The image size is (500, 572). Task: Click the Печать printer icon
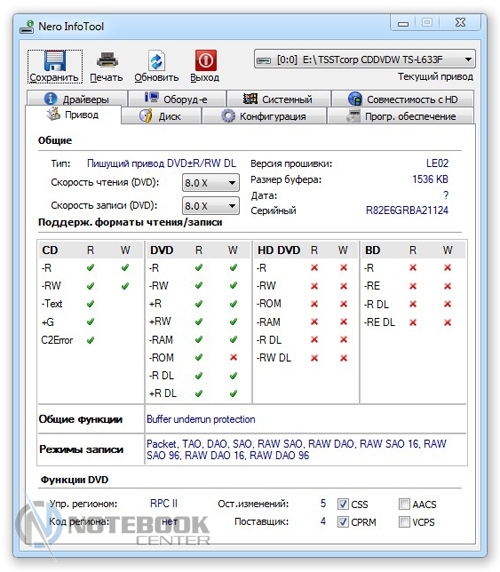(106, 60)
